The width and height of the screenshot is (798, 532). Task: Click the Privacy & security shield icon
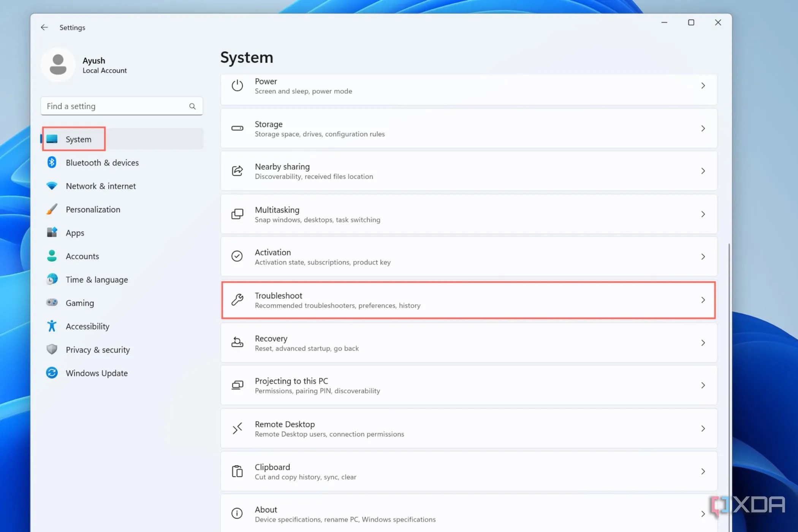(x=52, y=349)
